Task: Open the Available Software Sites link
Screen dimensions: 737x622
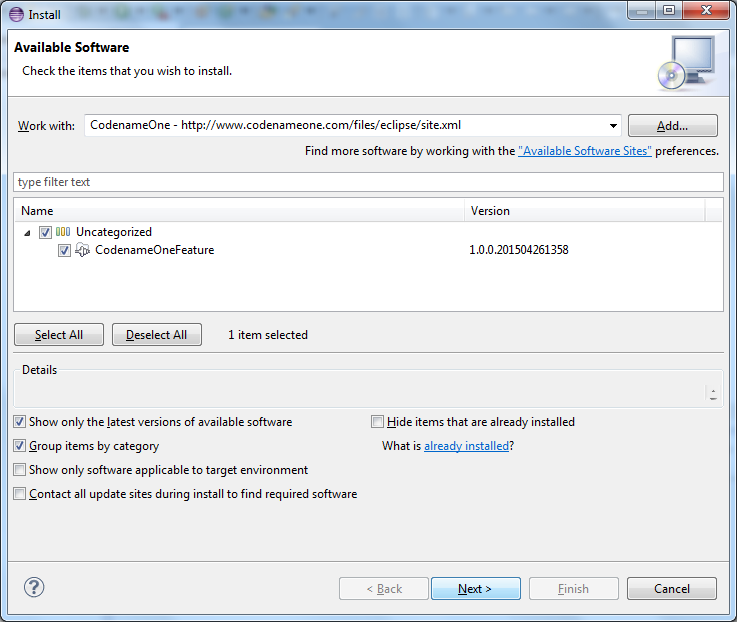Action: [585, 151]
